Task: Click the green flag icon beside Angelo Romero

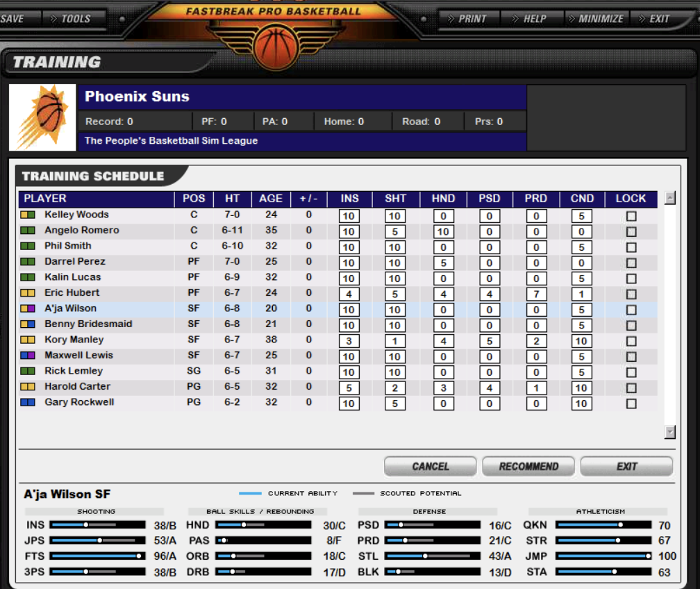Action: (x=28, y=231)
